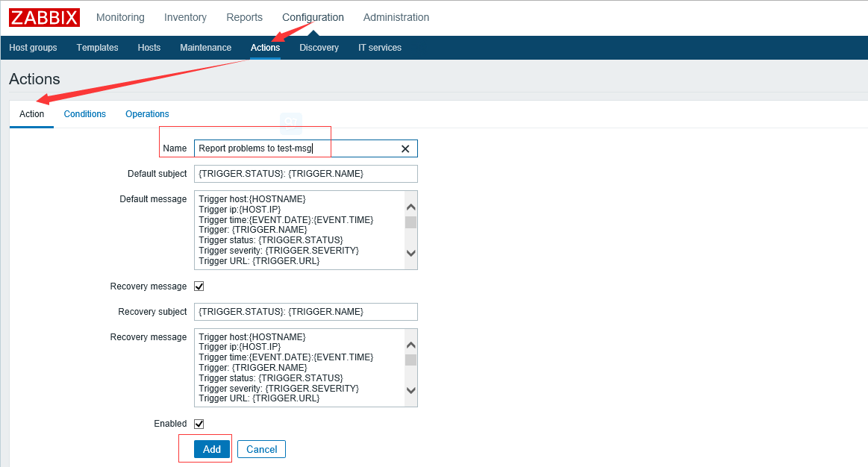Open the Configuration menu
This screenshot has width=868, height=467.
[313, 17]
